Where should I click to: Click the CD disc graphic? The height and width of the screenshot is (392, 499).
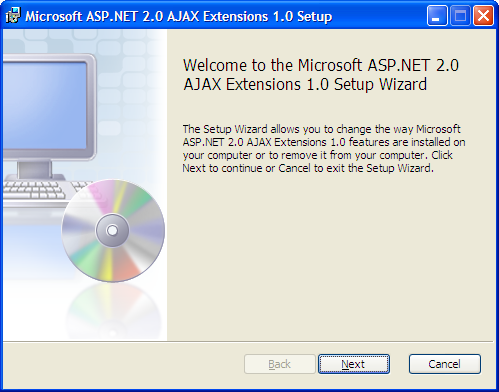pyautogui.click(x=113, y=231)
